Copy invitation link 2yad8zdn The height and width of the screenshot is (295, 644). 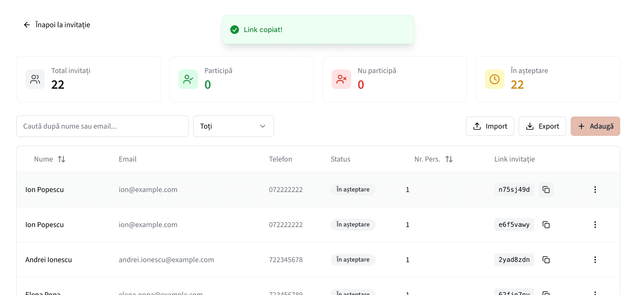click(x=546, y=260)
